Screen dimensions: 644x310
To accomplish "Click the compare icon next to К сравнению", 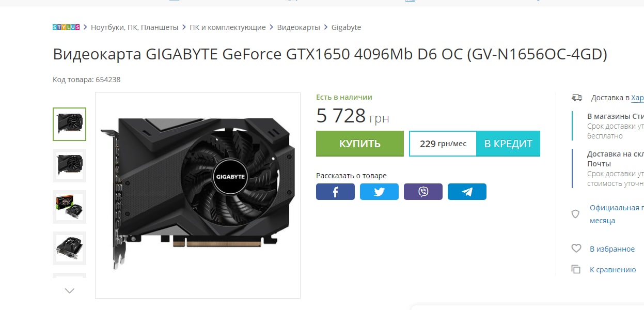I will (x=576, y=269).
